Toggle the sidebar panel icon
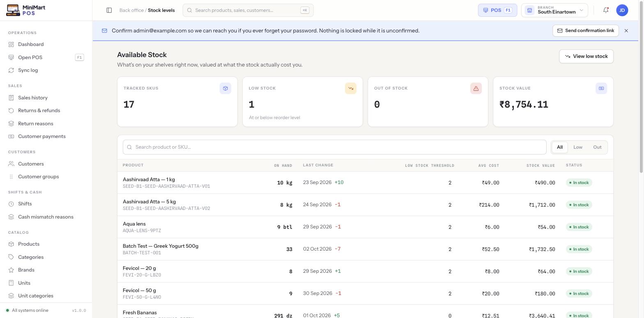This screenshot has width=644, height=318. 109,10
